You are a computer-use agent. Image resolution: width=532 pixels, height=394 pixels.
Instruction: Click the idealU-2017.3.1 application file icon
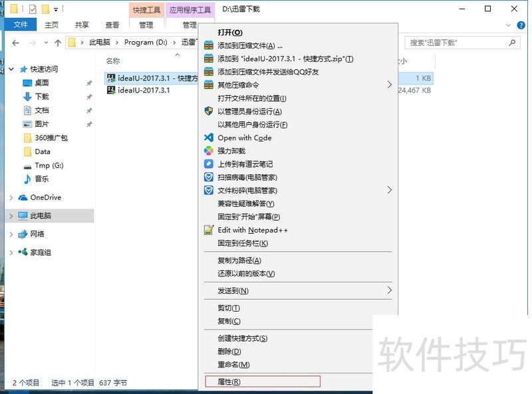(x=110, y=90)
